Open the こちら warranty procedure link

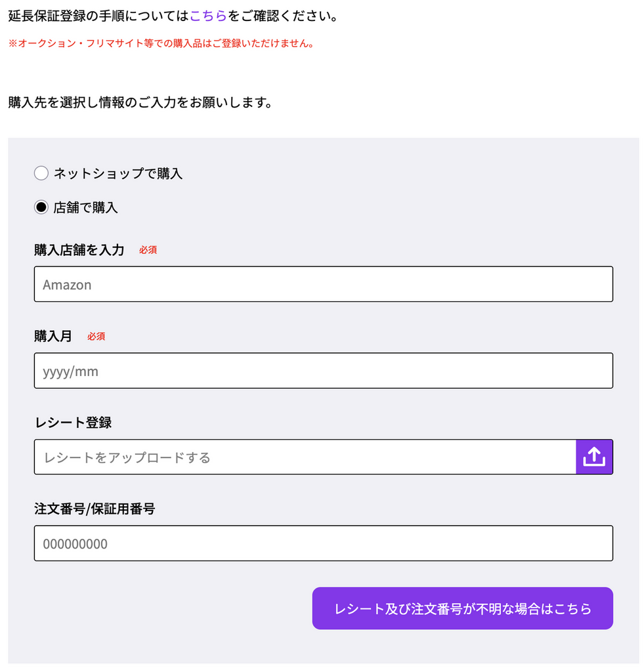(x=208, y=16)
